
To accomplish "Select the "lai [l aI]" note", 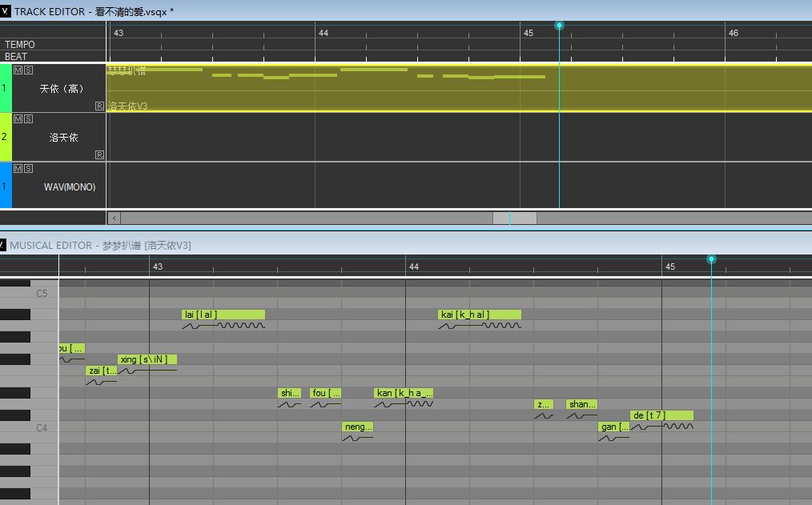I will 223,315.
